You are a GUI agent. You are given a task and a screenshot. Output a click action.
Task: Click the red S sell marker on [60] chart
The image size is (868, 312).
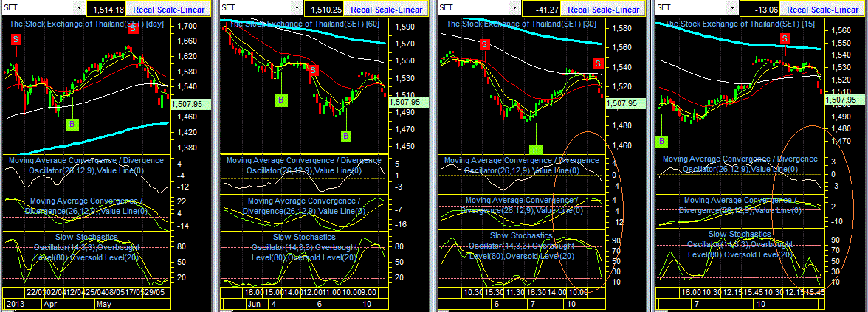[314, 70]
